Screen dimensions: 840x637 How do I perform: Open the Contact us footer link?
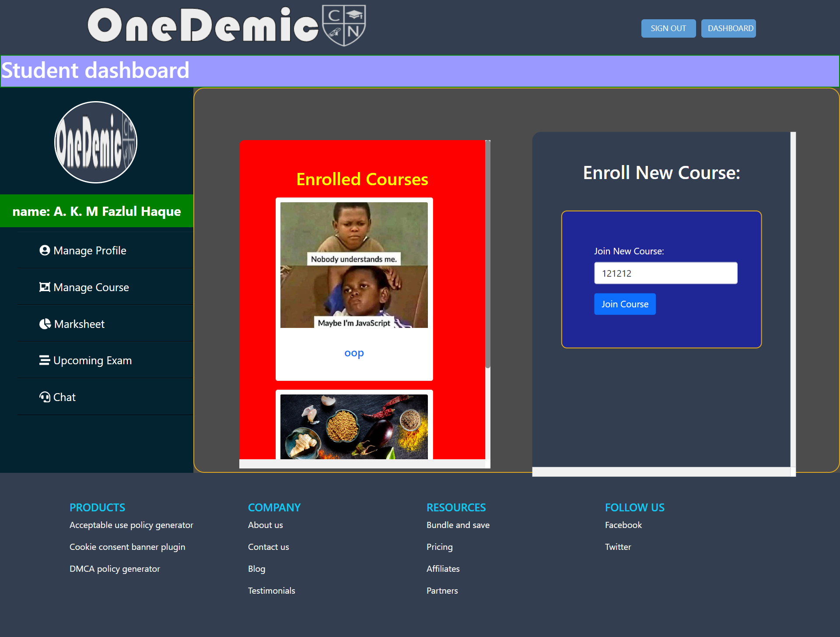pyautogui.click(x=269, y=547)
